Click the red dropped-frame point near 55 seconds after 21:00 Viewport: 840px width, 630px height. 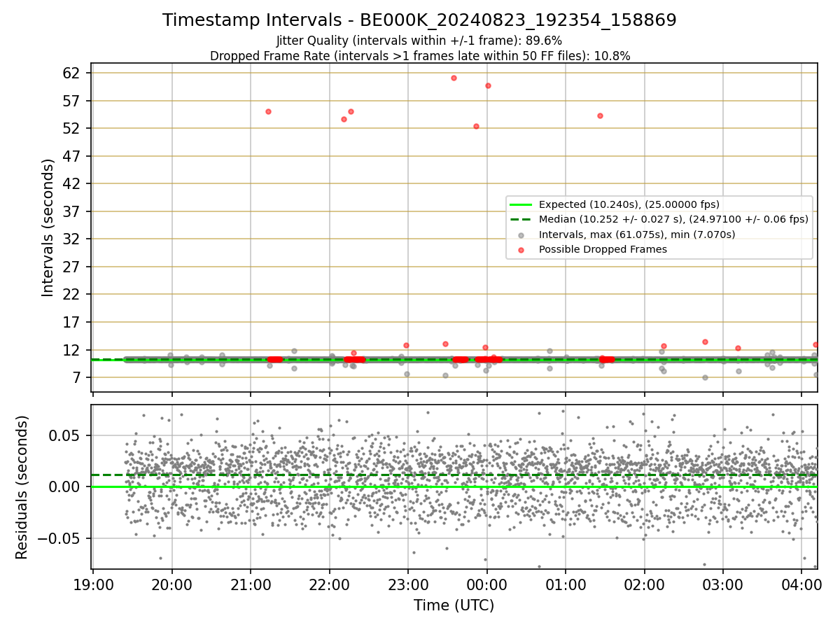coord(268,111)
